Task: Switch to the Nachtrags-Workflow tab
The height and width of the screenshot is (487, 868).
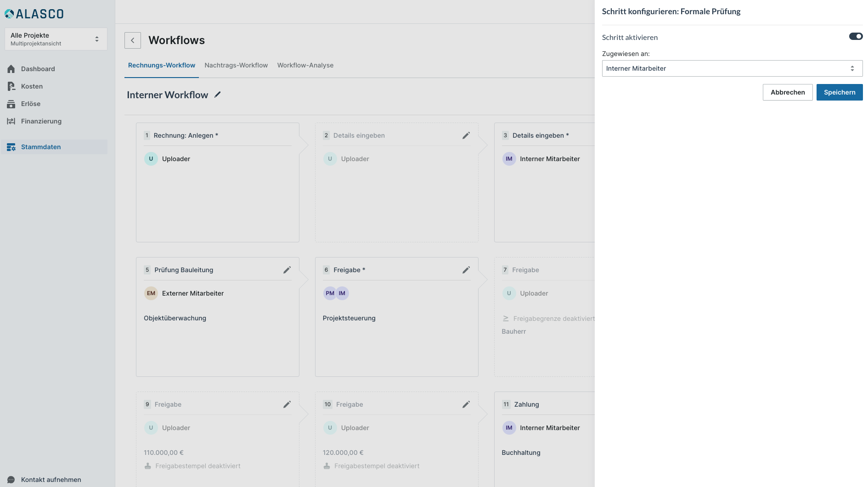Action: [236, 65]
